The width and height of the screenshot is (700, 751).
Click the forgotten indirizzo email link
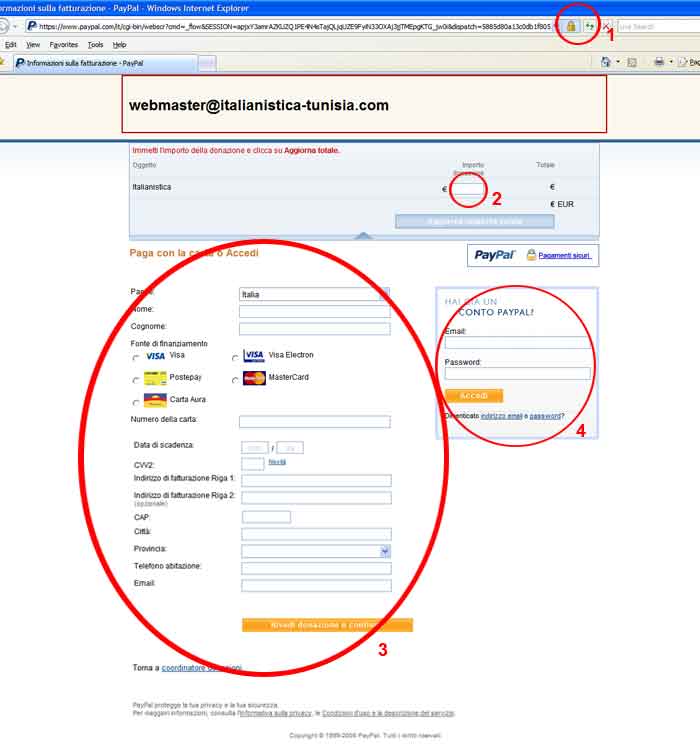tap(501, 416)
